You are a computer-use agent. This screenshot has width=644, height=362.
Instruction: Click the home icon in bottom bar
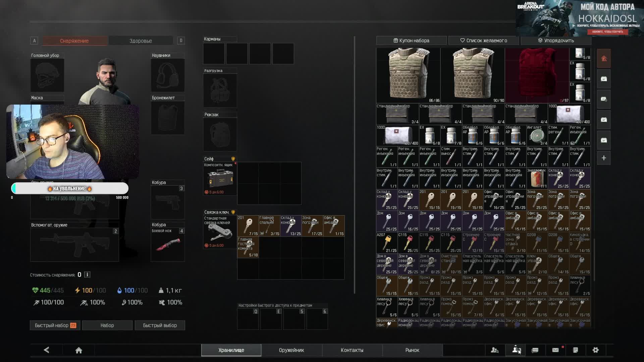pyautogui.click(x=78, y=350)
